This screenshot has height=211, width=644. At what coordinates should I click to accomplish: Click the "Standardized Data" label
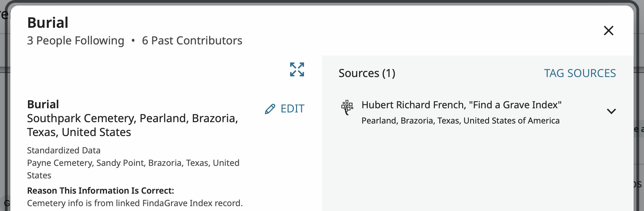point(64,150)
